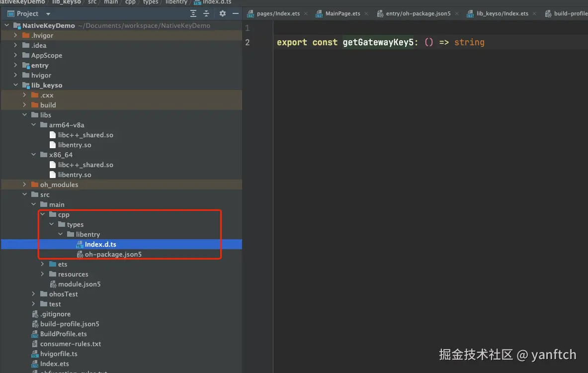Collapse all icon in Project panel toolbar
Image resolution: width=588 pixels, height=373 pixels.
(x=206, y=13)
